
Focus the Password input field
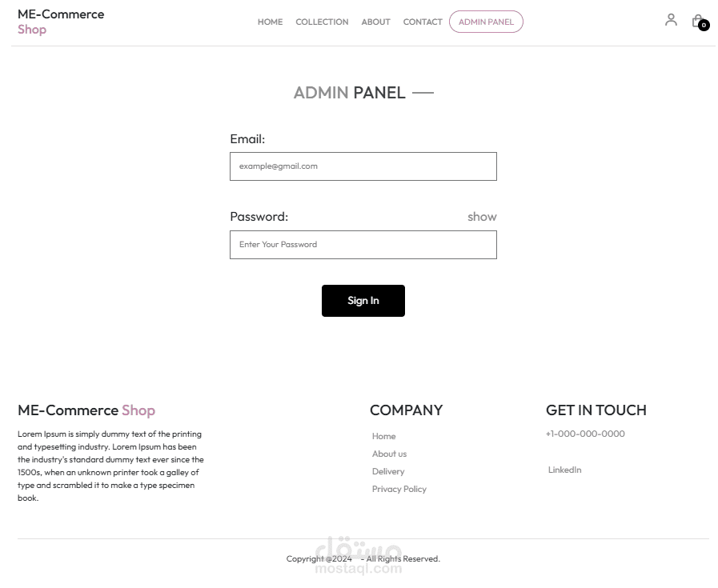pyautogui.click(x=363, y=245)
